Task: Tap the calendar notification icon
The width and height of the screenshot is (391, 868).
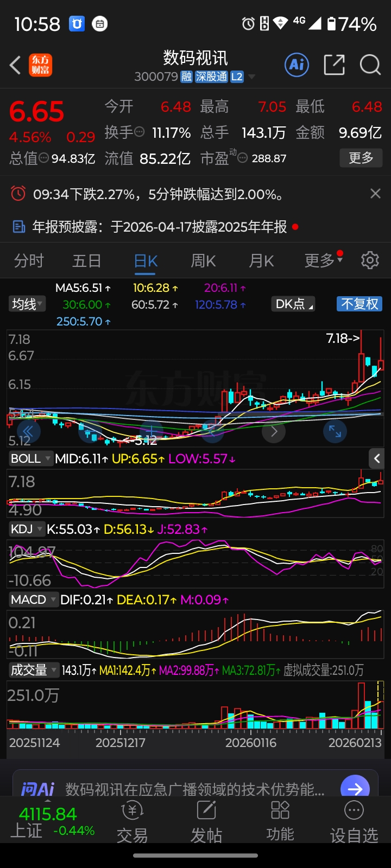Action: 100,23
